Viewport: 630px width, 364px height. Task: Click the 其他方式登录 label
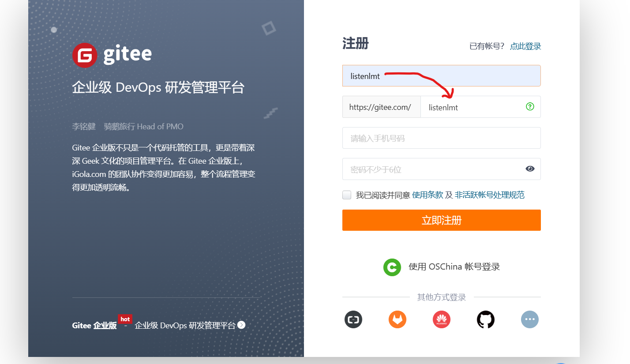(x=442, y=297)
